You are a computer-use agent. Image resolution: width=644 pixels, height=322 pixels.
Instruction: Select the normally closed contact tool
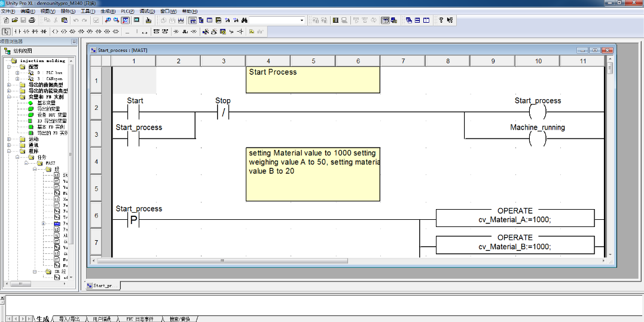click(x=26, y=31)
